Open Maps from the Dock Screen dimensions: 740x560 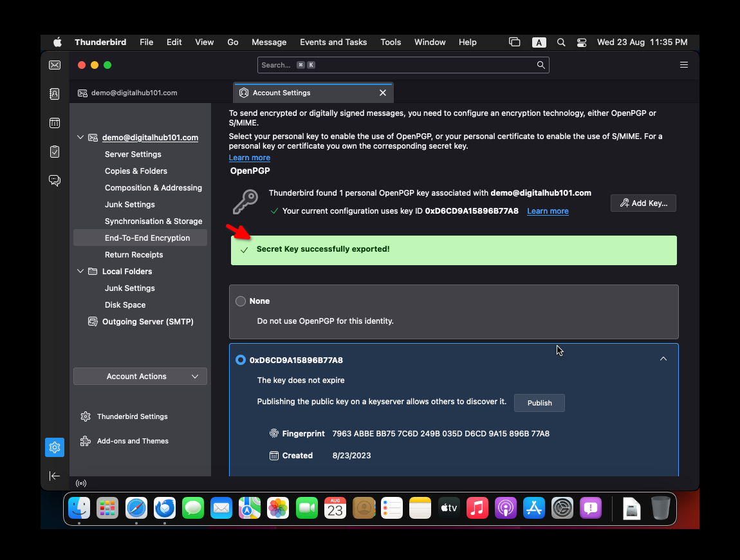pos(250,509)
